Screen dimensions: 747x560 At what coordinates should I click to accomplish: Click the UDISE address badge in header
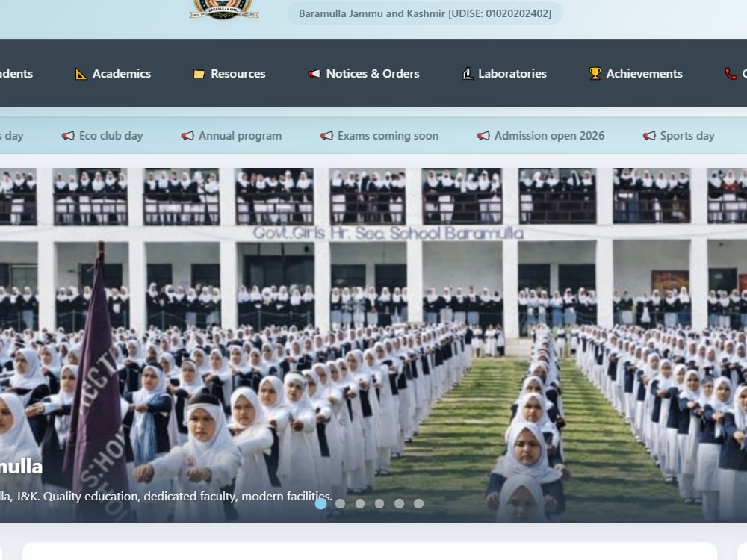pyautogui.click(x=425, y=13)
